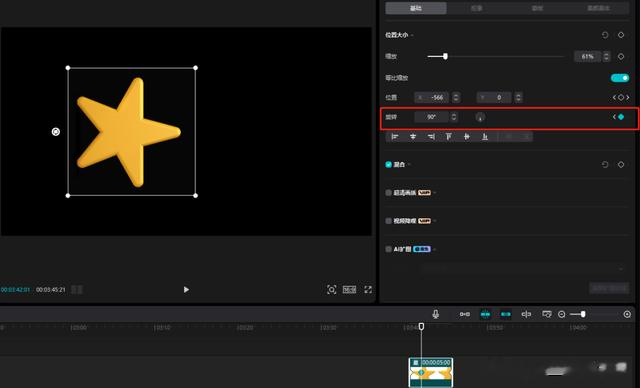Click the teal rotation keyframe diamond

point(621,117)
